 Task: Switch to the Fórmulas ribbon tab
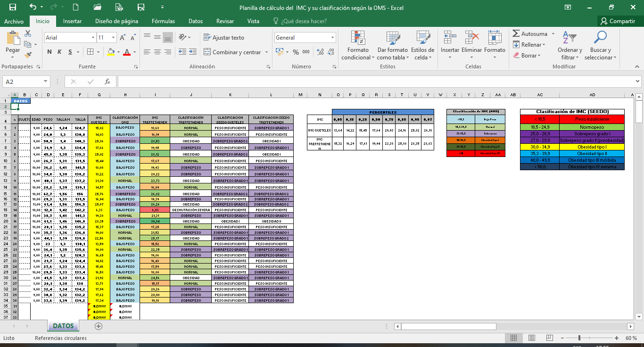point(164,21)
